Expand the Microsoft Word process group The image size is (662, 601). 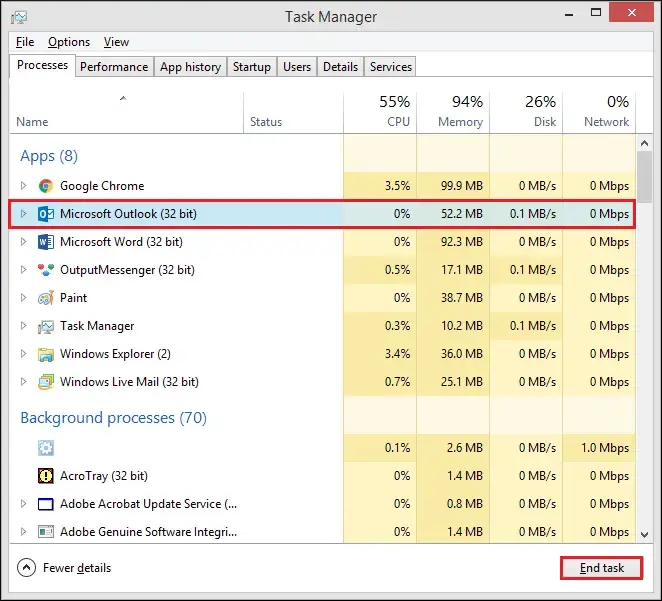click(x=23, y=242)
